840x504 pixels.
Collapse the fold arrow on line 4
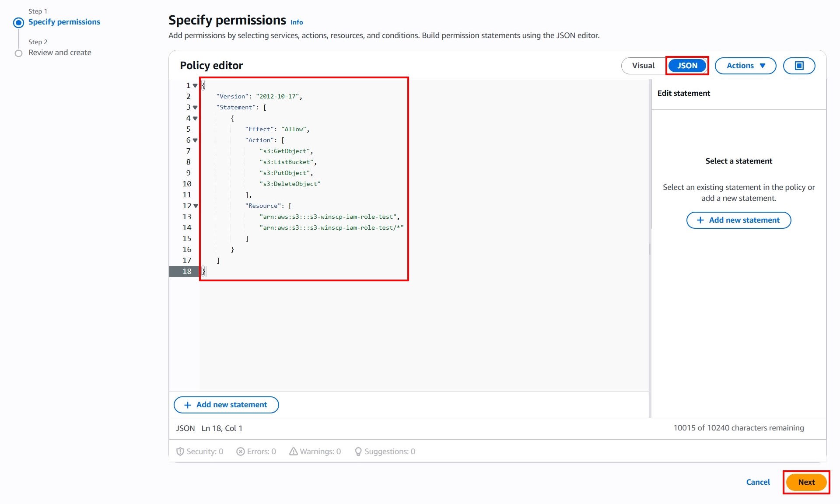(x=195, y=119)
